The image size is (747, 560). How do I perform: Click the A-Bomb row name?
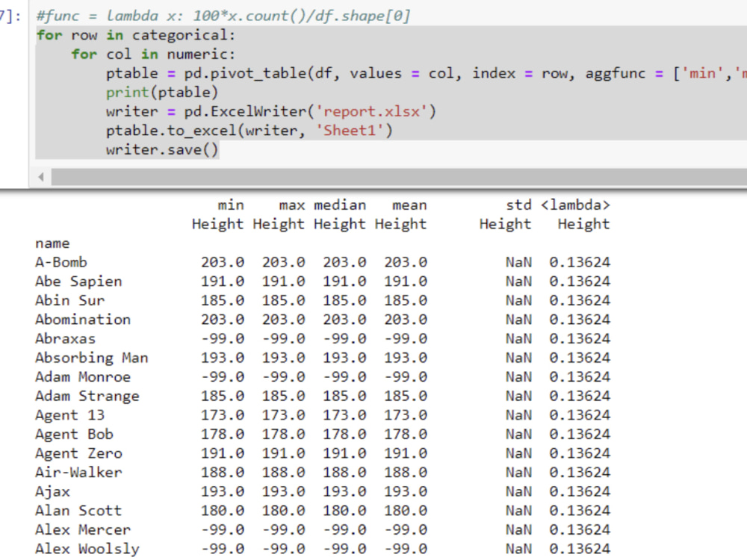pos(61,262)
